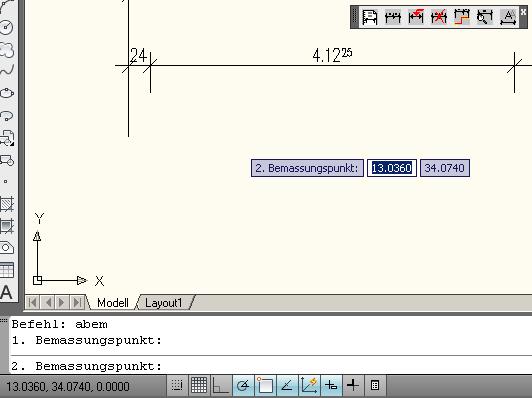The height and width of the screenshot is (398, 532).
Task: Toggle polar tracking in status bar
Action: point(243,385)
